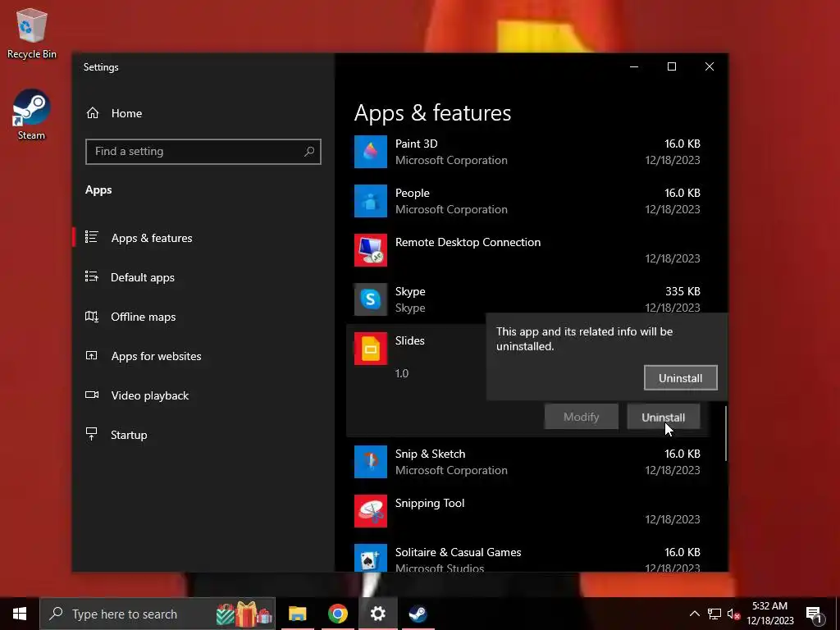The width and height of the screenshot is (840, 630).
Task: Select the Solitaire & Casual Games icon
Action: click(371, 558)
